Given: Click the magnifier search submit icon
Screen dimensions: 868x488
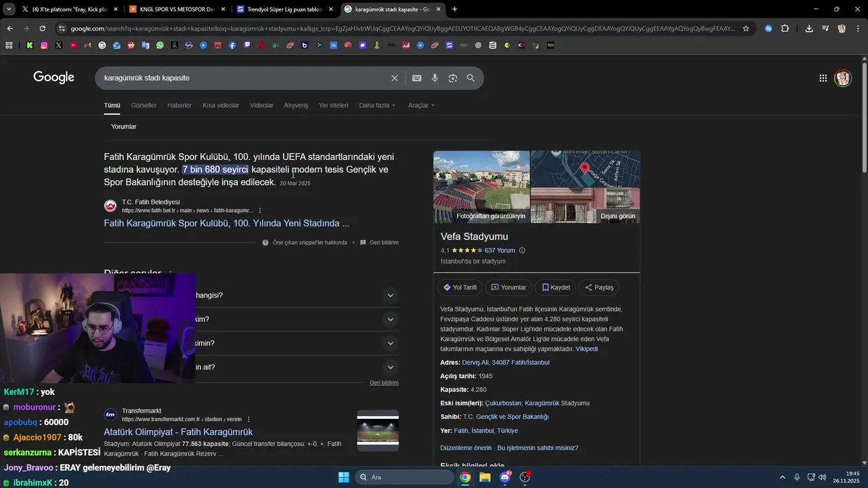Looking at the screenshot, I should click(471, 78).
